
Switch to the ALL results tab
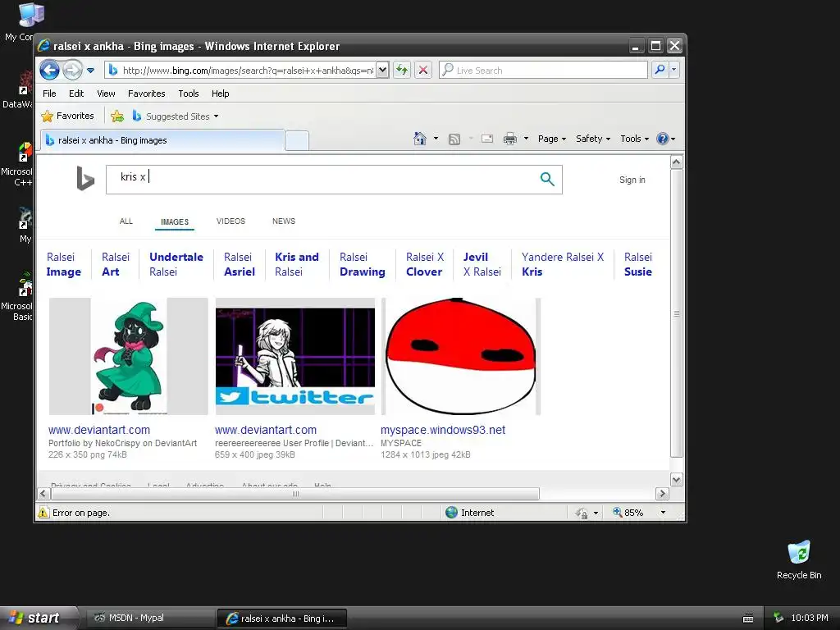tap(126, 221)
